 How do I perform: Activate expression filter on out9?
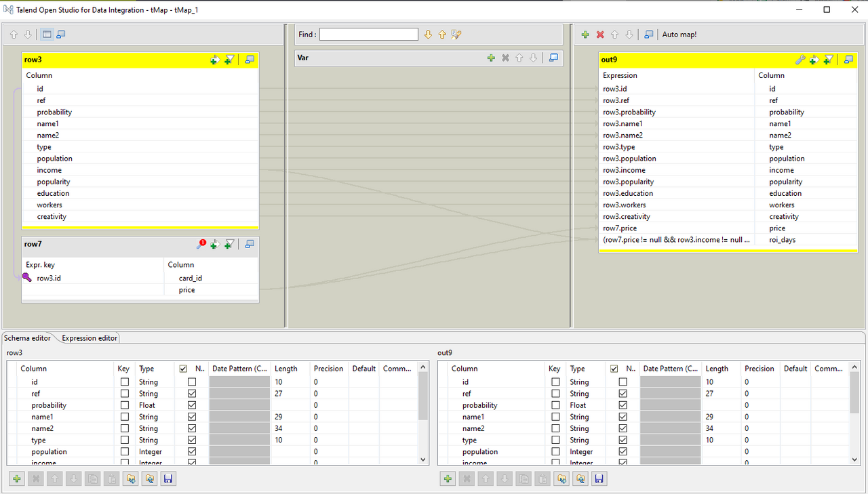click(829, 60)
